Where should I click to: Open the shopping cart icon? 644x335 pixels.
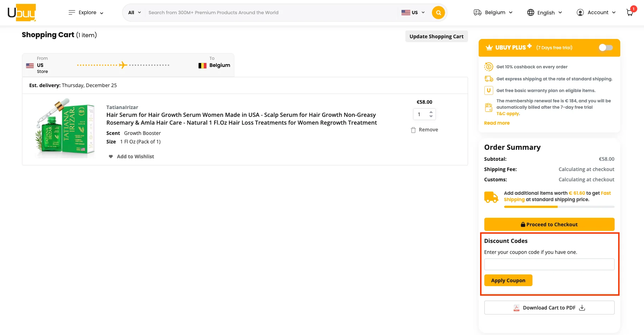click(629, 12)
